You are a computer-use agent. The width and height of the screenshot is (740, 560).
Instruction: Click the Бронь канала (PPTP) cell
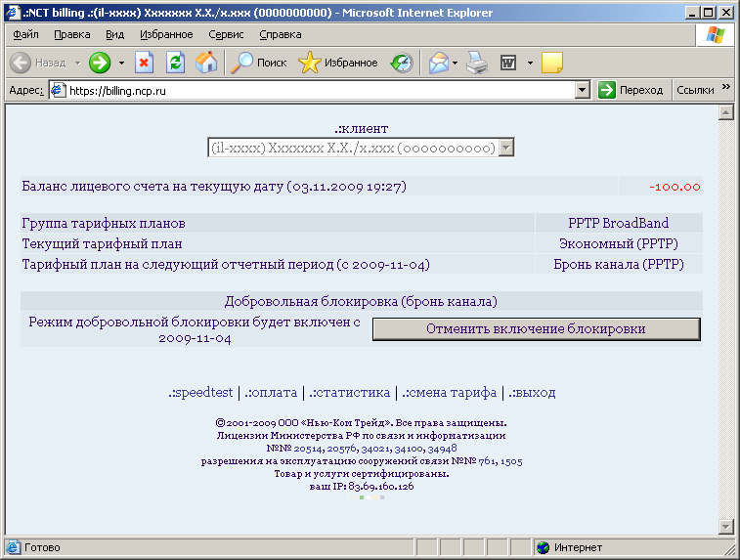pos(618,264)
